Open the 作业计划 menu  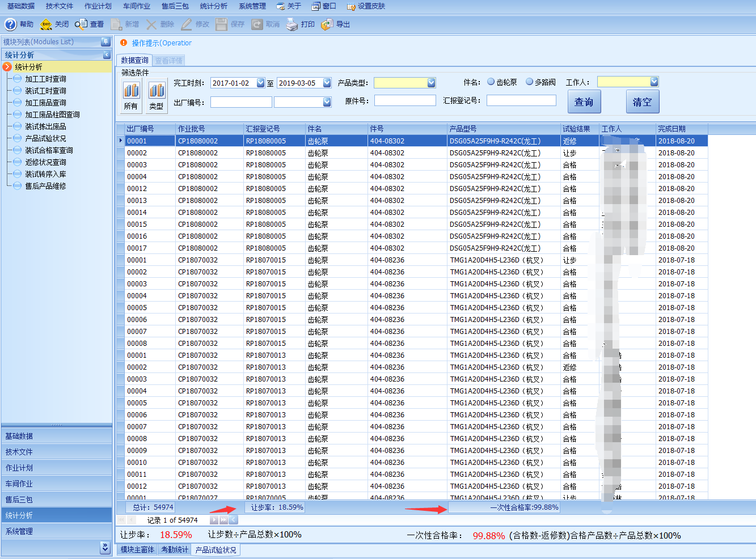click(x=98, y=6)
